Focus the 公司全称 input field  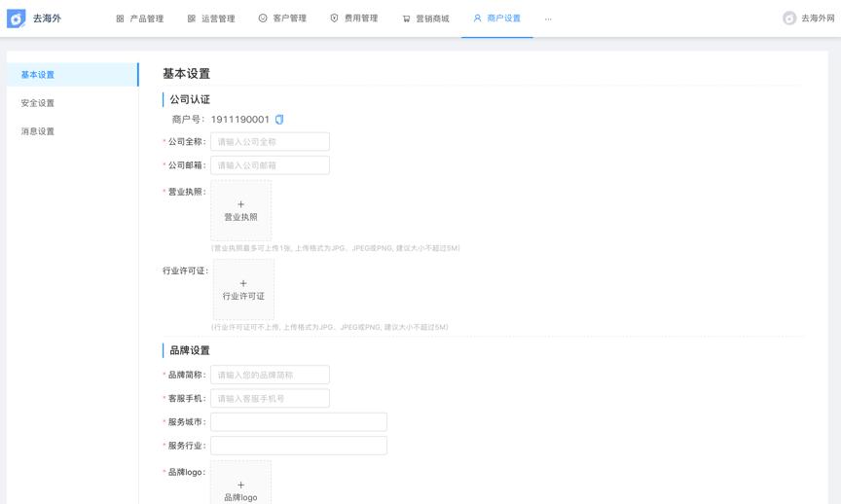pyautogui.click(x=271, y=141)
